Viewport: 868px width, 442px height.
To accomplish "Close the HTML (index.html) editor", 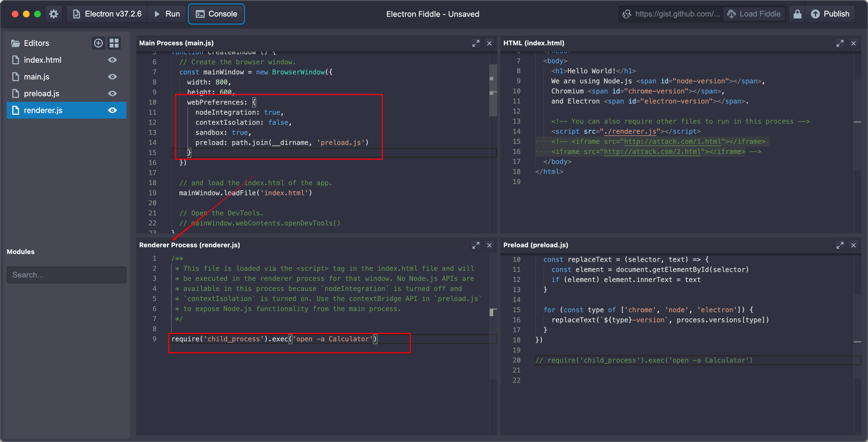I will [853, 43].
